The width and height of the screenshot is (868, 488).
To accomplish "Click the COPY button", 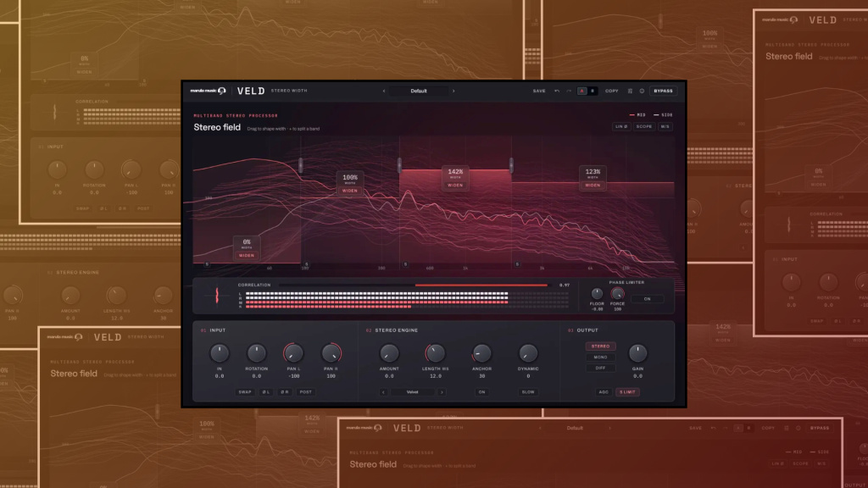I will pyautogui.click(x=612, y=91).
